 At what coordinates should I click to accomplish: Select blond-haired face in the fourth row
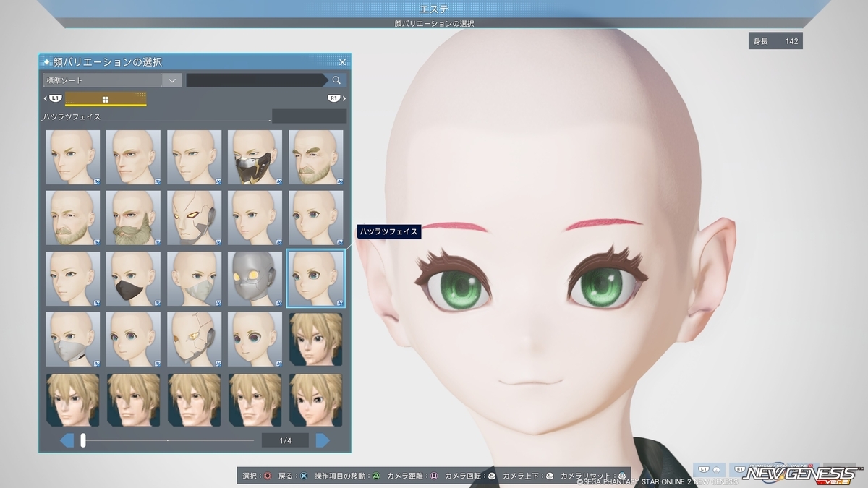(x=316, y=339)
